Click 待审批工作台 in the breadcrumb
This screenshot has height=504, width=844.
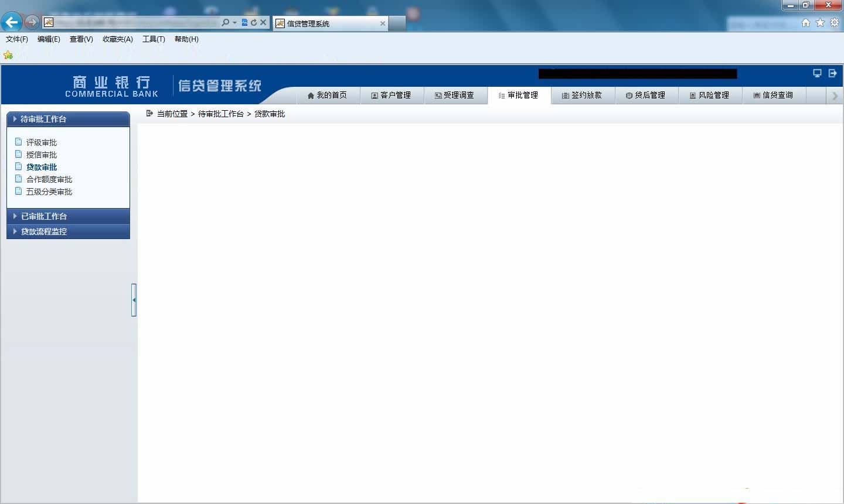click(x=221, y=114)
